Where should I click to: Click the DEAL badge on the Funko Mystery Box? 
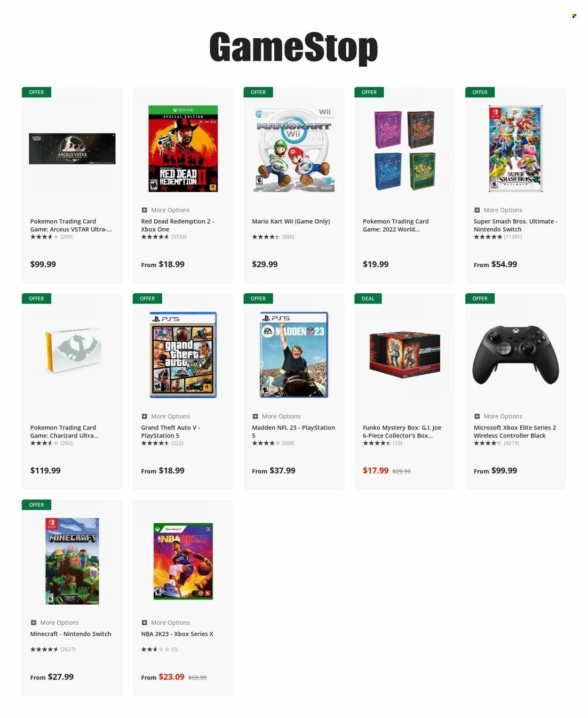(368, 298)
